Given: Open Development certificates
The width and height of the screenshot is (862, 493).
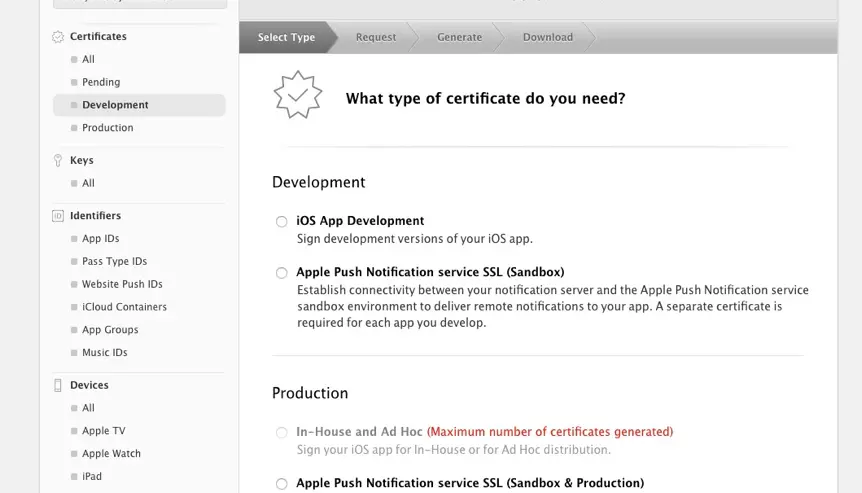Looking at the screenshot, I should point(139,105).
